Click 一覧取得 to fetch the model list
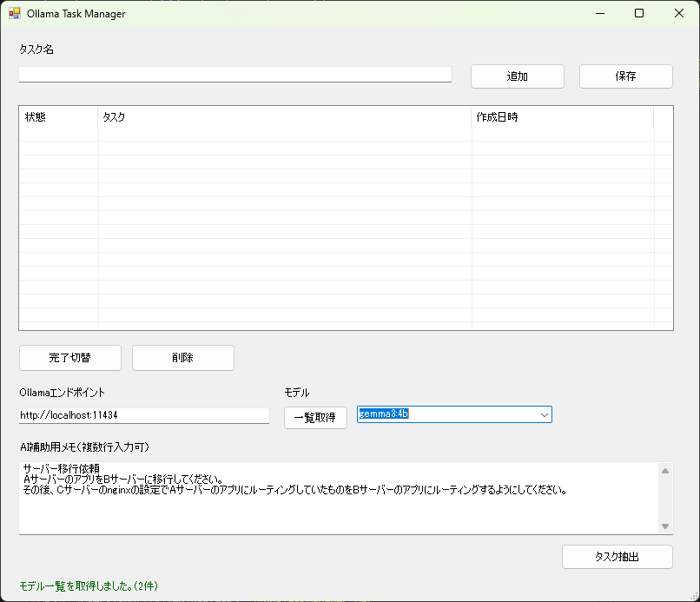The height and width of the screenshot is (602, 700). click(x=314, y=418)
